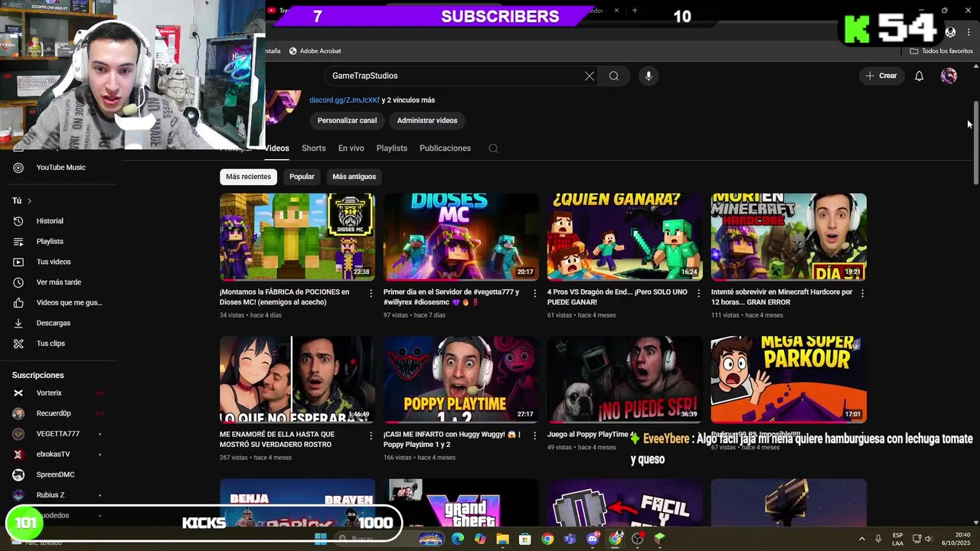Show hidden system tray icons
The height and width of the screenshot is (551, 980).
862,539
